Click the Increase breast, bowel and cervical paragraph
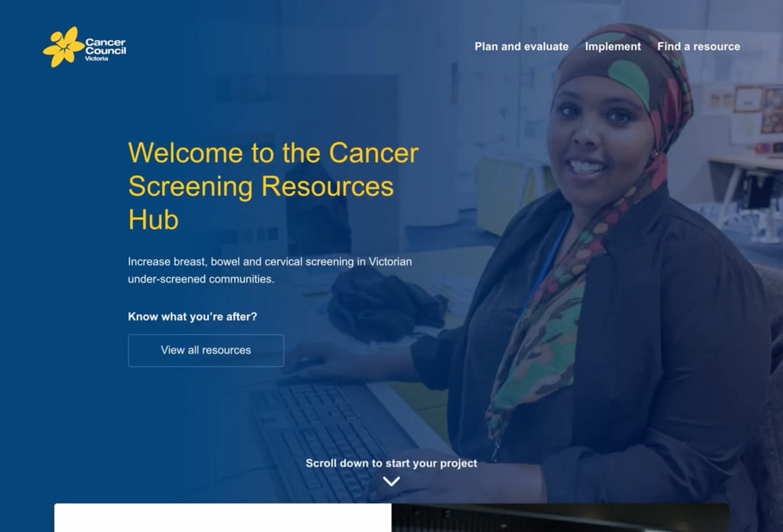This screenshot has height=532, width=783. [269, 270]
